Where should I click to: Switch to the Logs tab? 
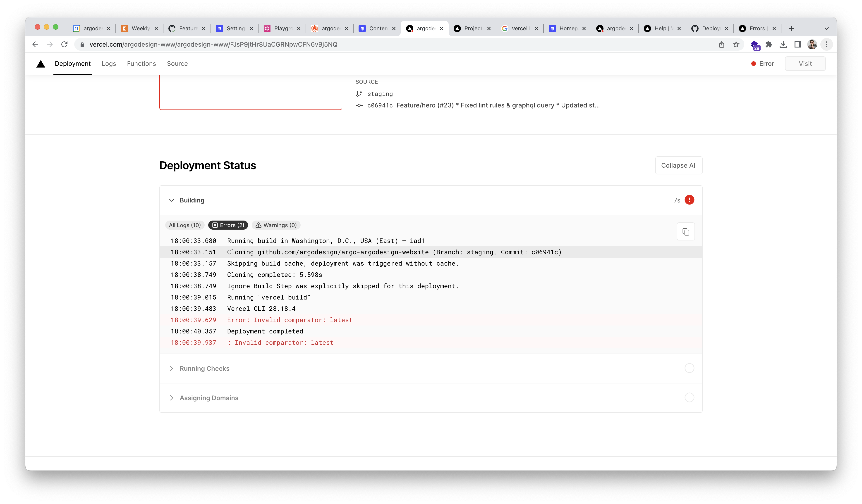coord(109,64)
